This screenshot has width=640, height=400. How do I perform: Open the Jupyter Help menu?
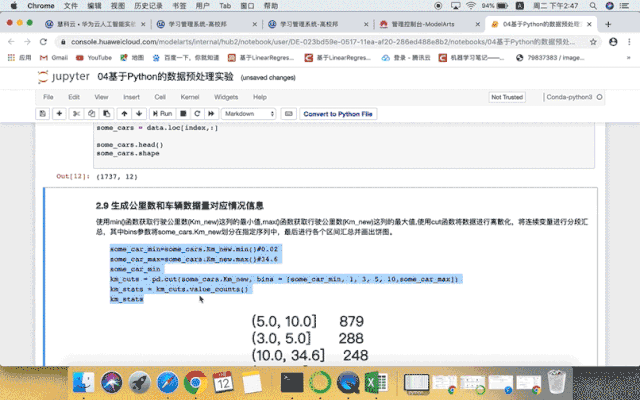[x=260, y=97]
